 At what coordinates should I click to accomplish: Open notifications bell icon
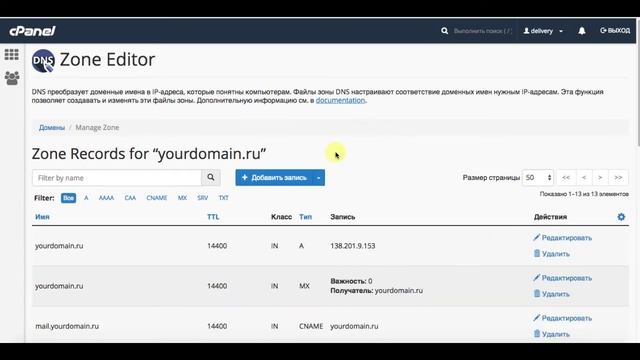click(x=582, y=31)
